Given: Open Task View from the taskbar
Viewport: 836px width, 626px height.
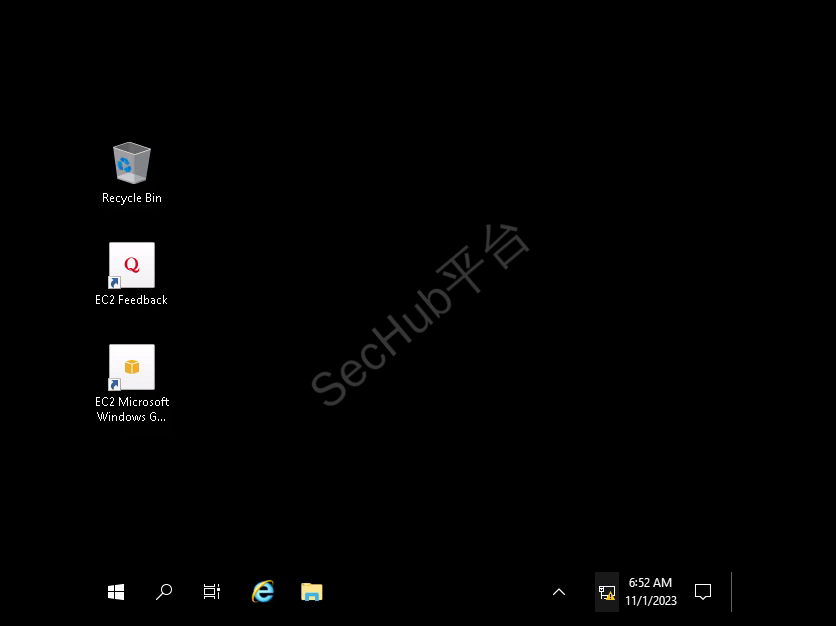Looking at the screenshot, I should click(212, 592).
